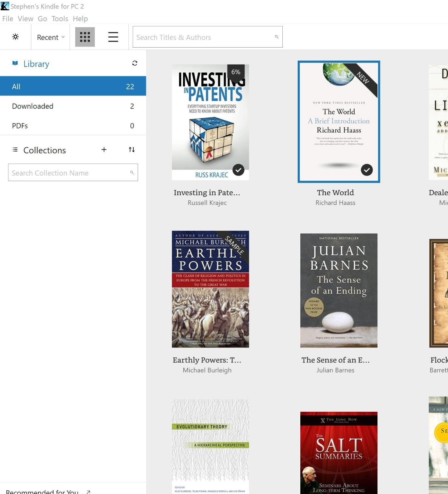Click author name Michael Burleigh
The height and width of the screenshot is (494, 448).
pos(207,370)
